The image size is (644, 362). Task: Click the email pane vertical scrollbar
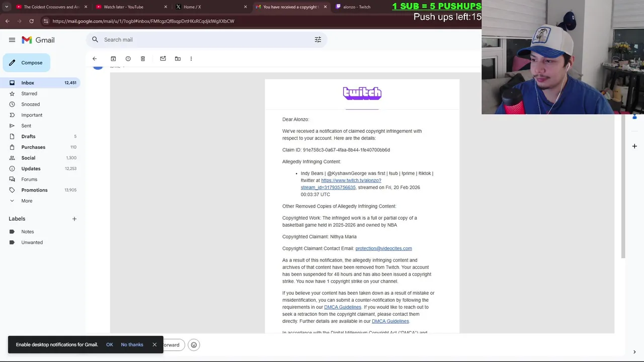tap(623, 187)
